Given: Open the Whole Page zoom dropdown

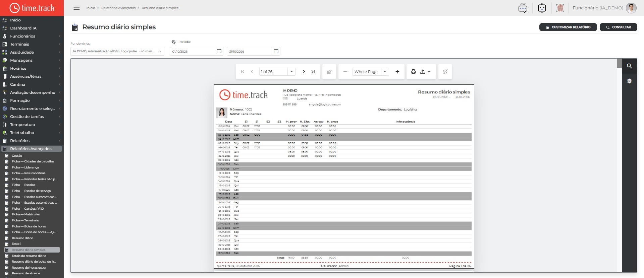Looking at the screenshot, I should 385,72.
